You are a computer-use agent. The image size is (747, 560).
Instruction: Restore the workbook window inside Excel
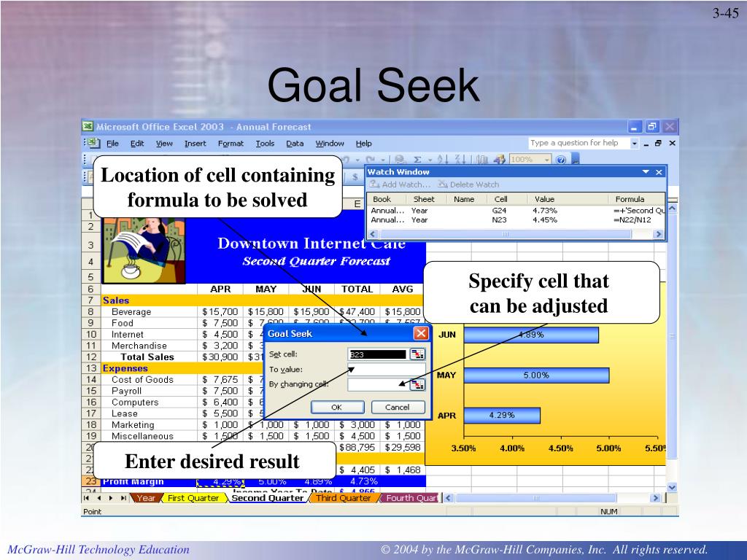pos(658,143)
